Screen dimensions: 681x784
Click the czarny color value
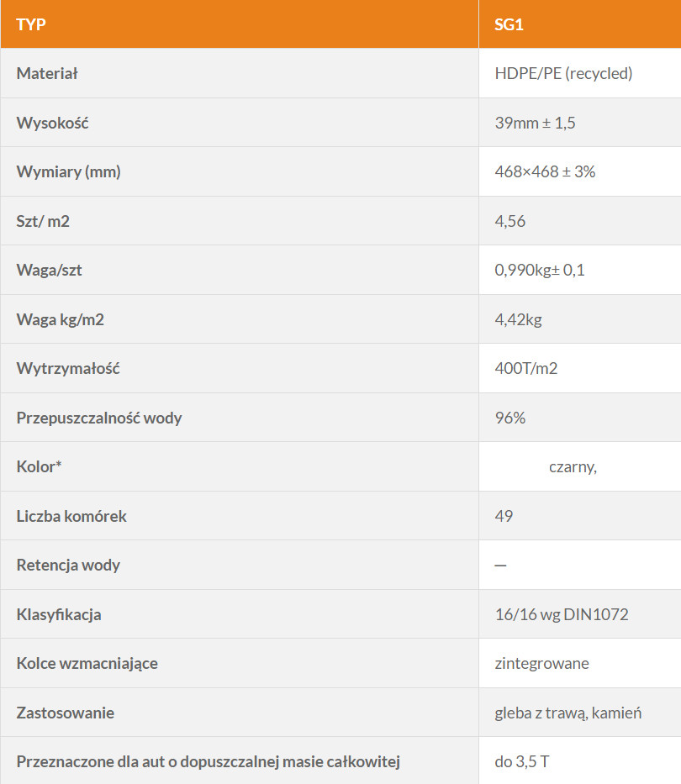coord(573,467)
